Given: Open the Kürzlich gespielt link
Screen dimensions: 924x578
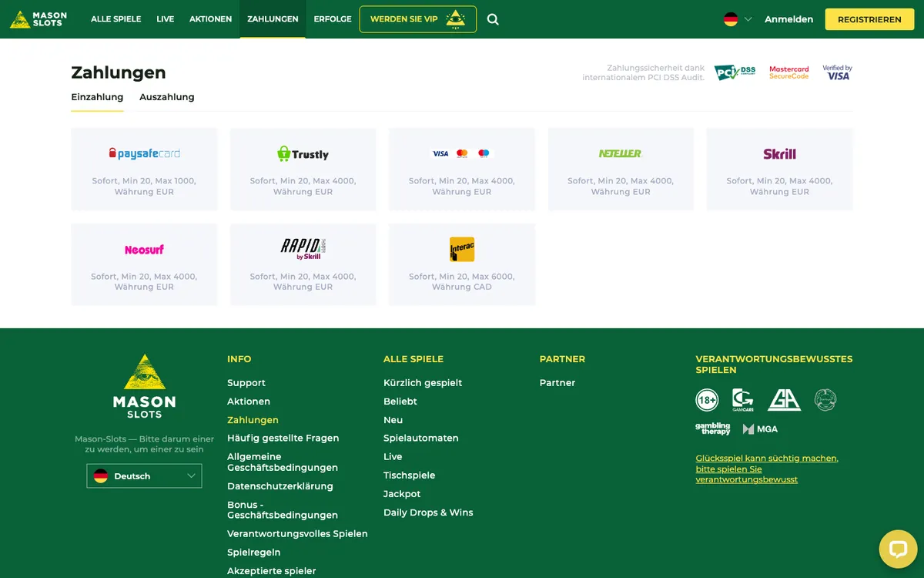Looking at the screenshot, I should point(423,383).
